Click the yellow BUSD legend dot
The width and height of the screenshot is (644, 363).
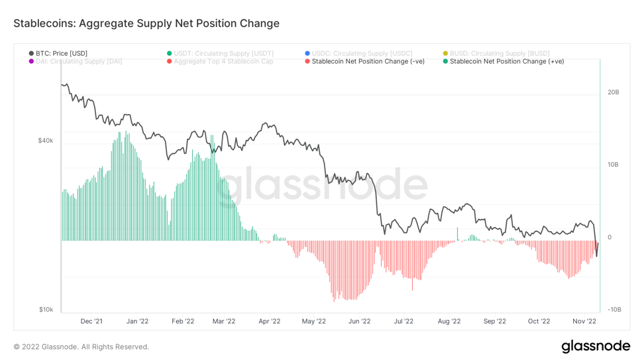pos(445,54)
